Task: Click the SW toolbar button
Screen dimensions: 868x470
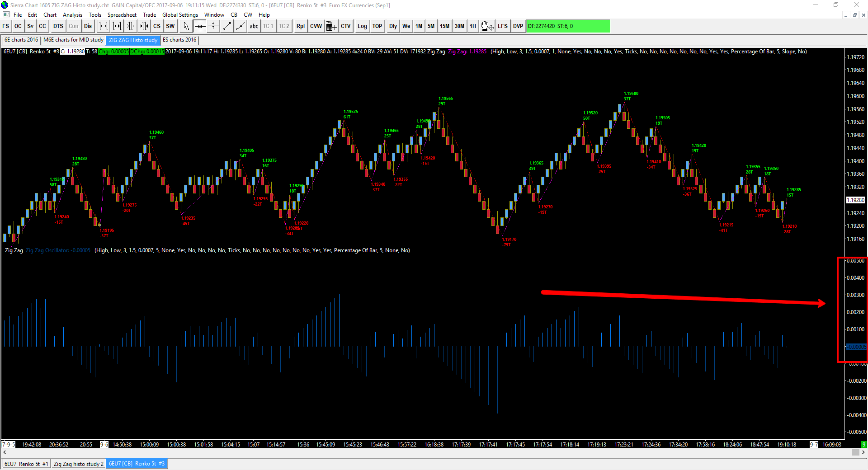Action: tap(170, 26)
